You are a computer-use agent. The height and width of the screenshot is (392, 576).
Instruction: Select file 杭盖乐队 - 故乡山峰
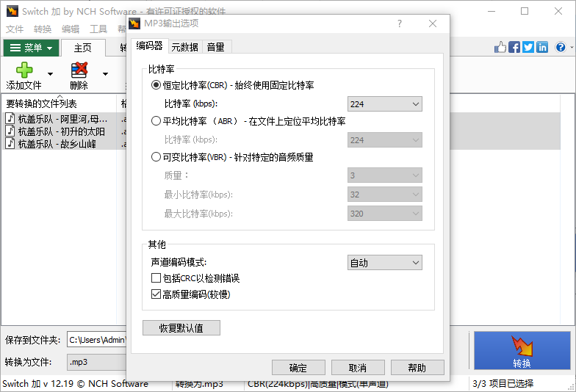57,144
